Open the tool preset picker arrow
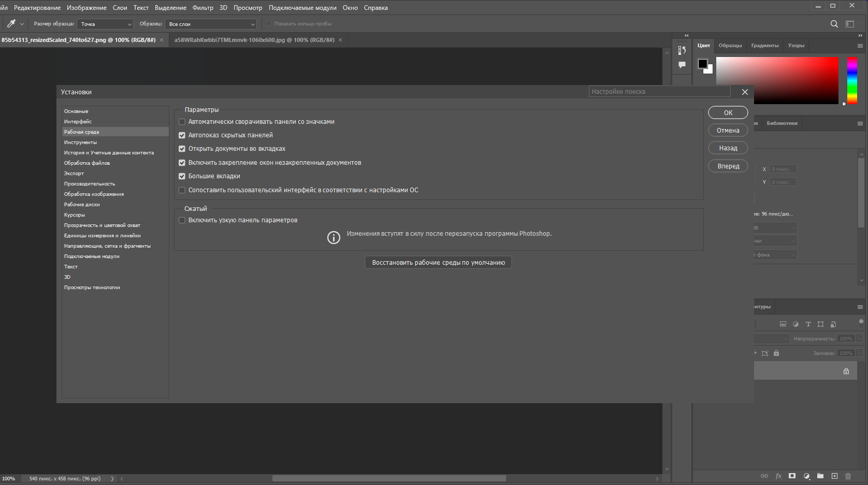This screenshot has width=868, height=485. (x=22, y=24)
